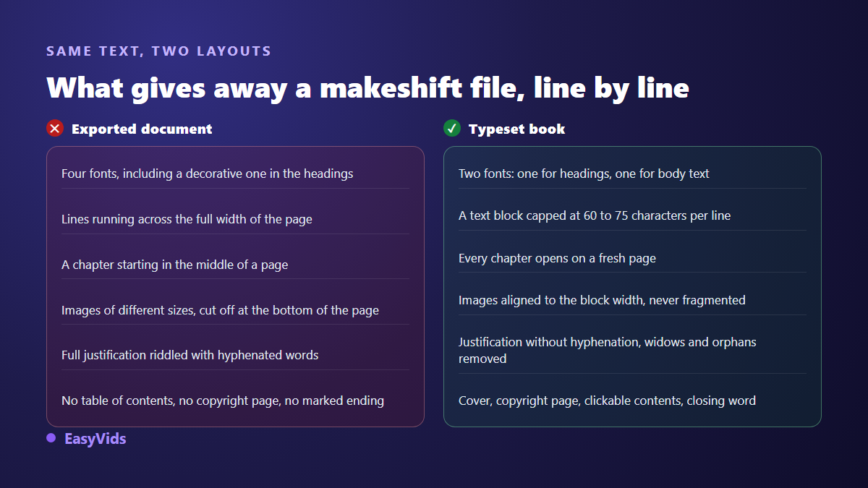The width and height of the screenshot is (868, 488).
Task: Click the red X icon beside Exported document
Action: coord(55,129)
